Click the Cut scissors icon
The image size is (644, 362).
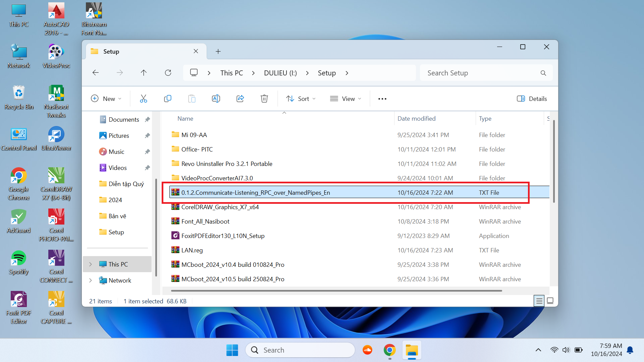click(x=143, y=99)
